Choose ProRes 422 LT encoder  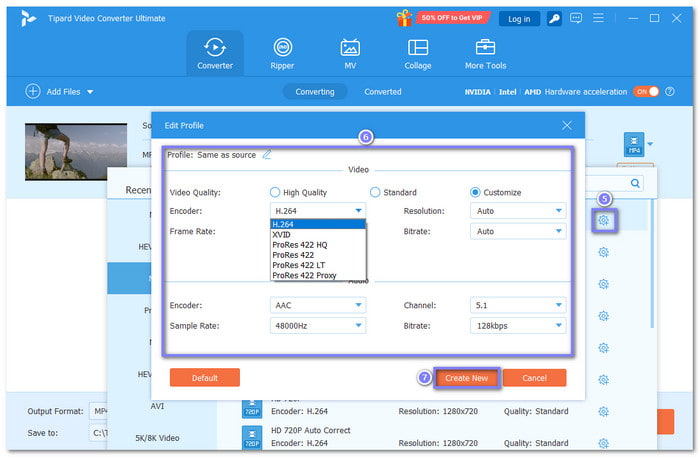click(318, 265)
